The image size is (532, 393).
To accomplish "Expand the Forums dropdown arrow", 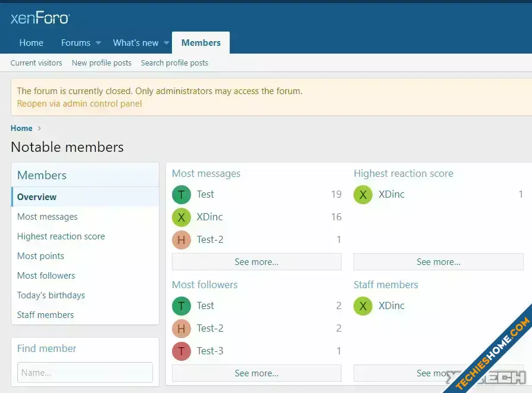I will point(98,43).
